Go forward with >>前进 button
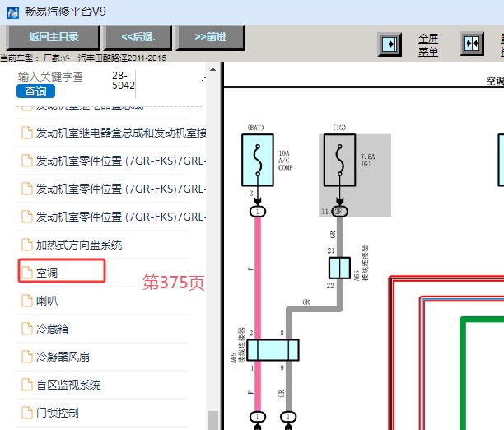 coord(211,37)
